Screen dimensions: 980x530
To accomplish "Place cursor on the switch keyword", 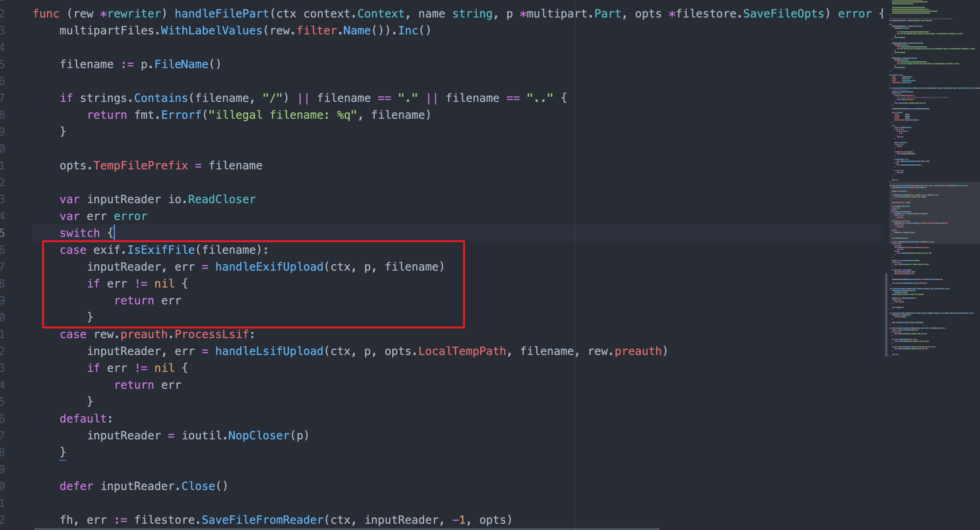I will point(80,233).
